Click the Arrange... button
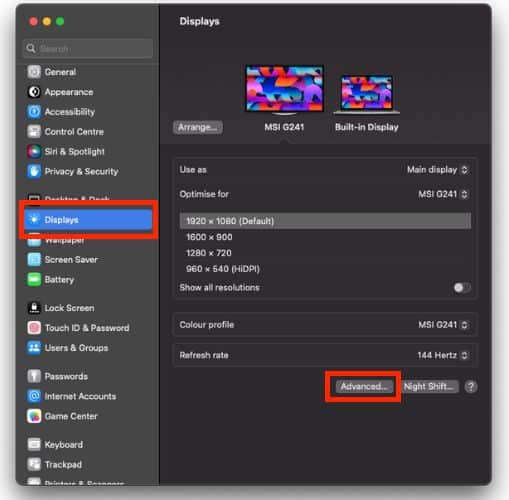Image resolution: width=509 pixels, height=500 pixels. pyautogui.click(x=198, y=127)
